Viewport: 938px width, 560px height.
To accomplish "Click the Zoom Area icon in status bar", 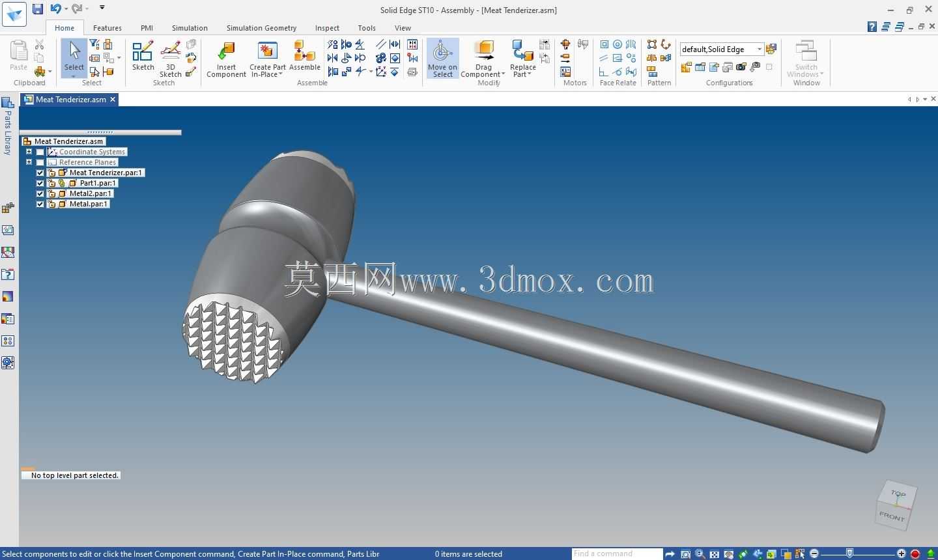I will click(x=685, y=554).
